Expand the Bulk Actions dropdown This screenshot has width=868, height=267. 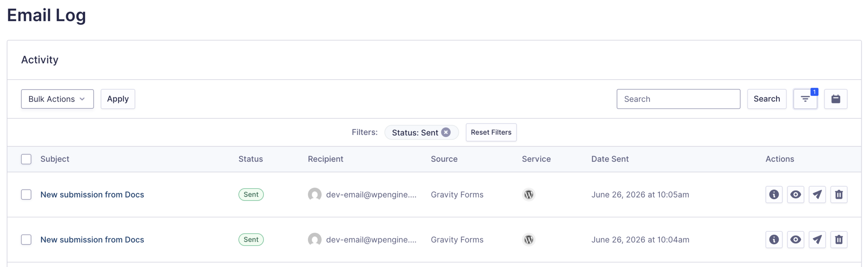click(57, 99)
